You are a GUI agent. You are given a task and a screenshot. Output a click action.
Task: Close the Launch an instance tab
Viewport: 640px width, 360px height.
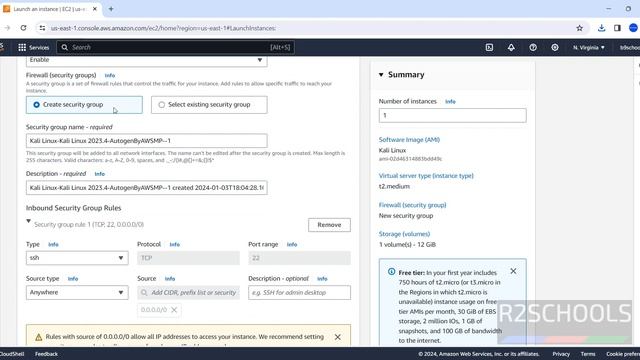pos(95,9)
